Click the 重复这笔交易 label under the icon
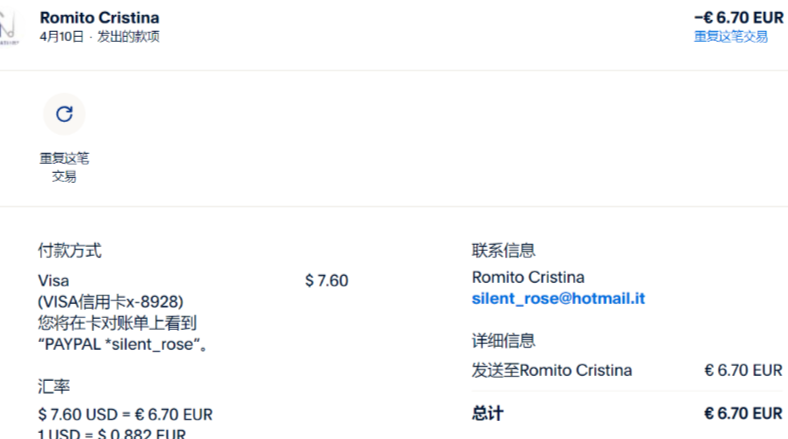The height and width of the screenshot is (439, 788). tap(64, 167)
